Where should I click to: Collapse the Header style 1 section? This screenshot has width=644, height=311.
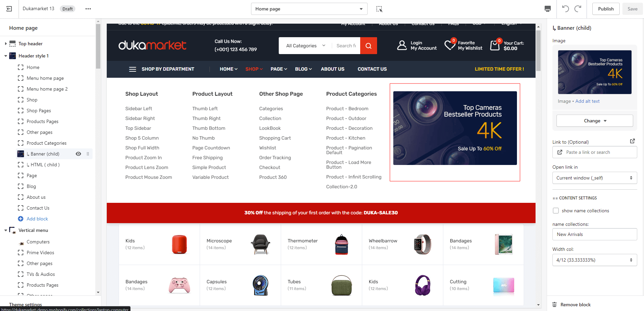point(6,56)
